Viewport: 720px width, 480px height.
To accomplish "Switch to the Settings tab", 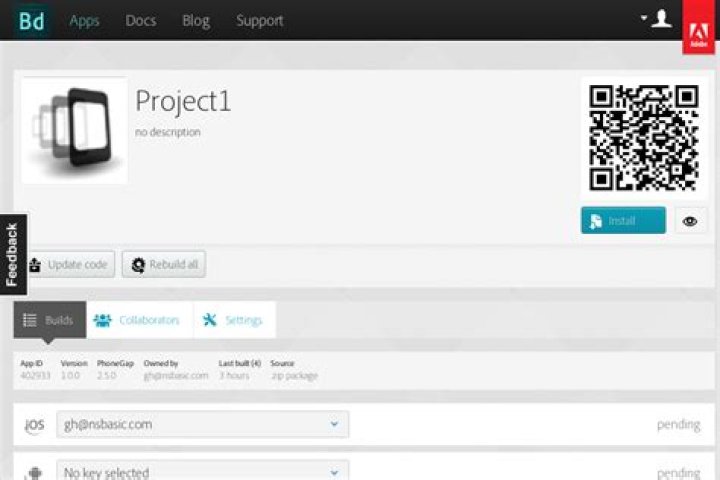I will pyautogui.click(x=233, y=320).
